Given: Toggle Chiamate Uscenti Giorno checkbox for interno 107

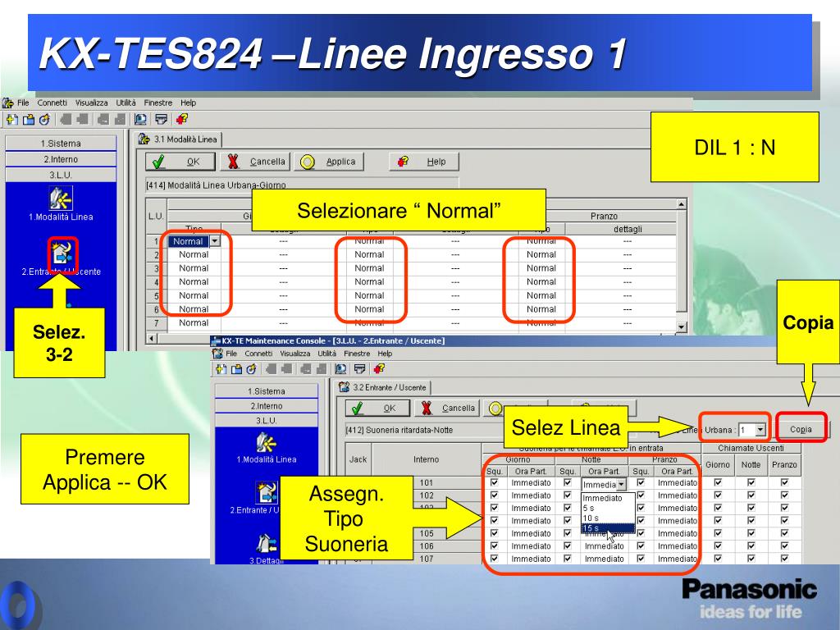Looking at the screenshot, I should click(718, 558).
